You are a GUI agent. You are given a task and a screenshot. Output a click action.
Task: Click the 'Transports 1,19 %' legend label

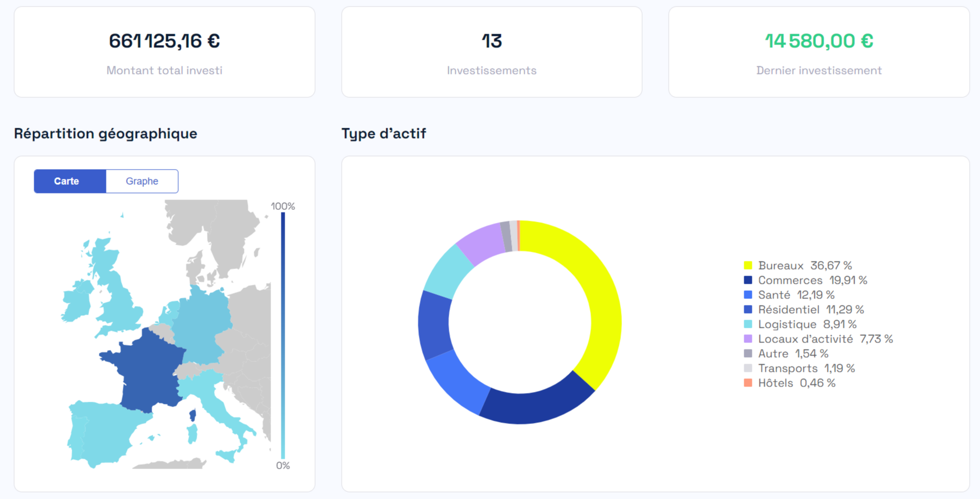(x=807, y=368)
